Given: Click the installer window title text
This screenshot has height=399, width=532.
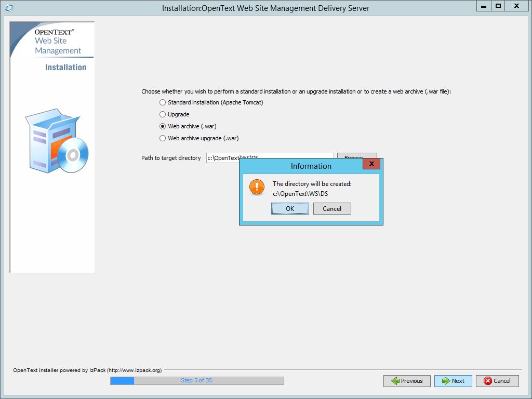Looking at the screenshot, I should (x=265, y=8).
